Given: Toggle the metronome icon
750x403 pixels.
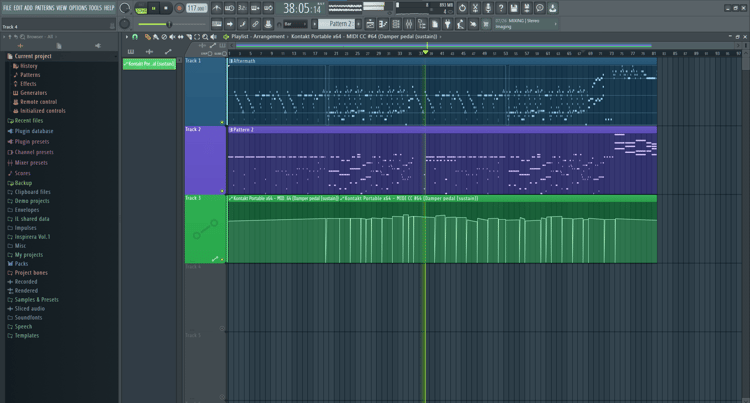Looking at the screenshot, I should (217, 8).
